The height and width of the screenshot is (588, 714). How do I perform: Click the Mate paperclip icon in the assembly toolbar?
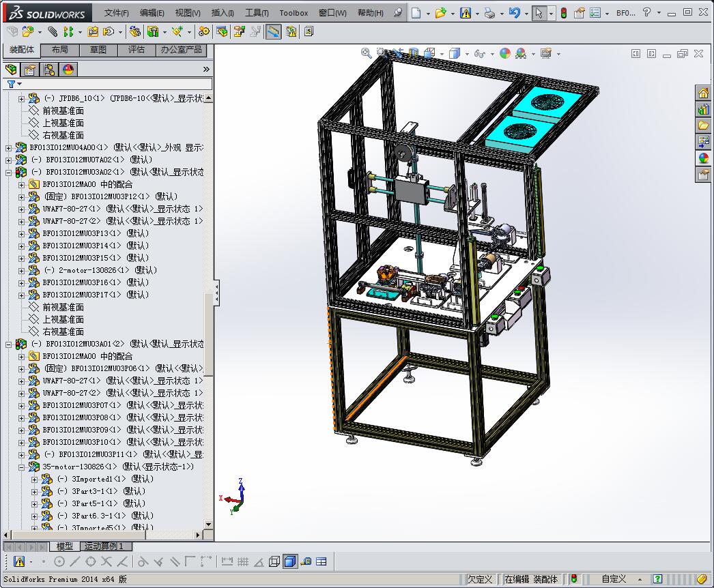(53, 31)
